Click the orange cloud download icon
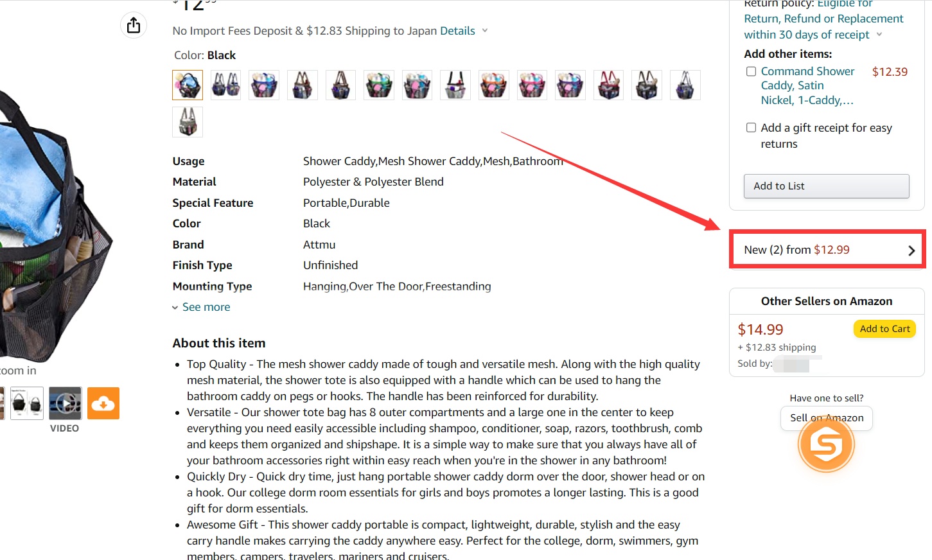The height and width of the screenshot is (560, 932). (103, 403)
